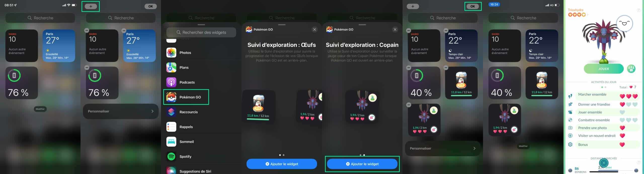Expand the Personnaliser row beside Pokémon widgets
Viewport: 644px width, 174px height.
pyautogui.click(x=443, y=148)
